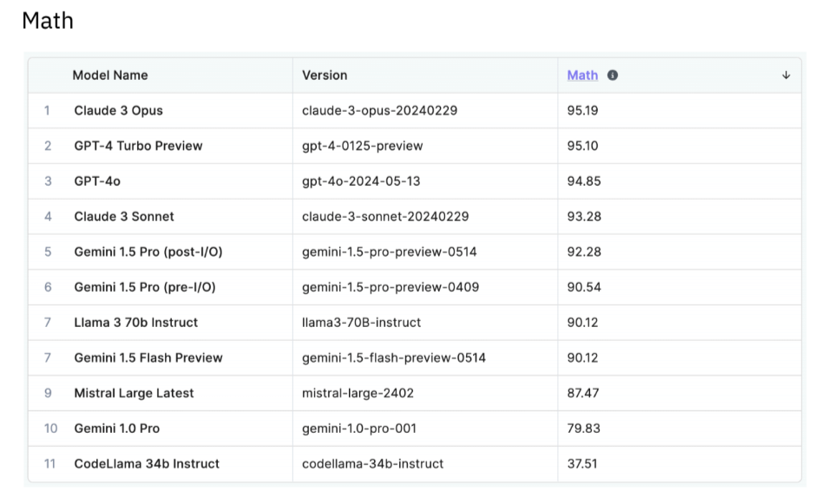This screenshot has width=827, height=504.
Task: Click Mistral Large Latest model name
Action: (134, 393)
